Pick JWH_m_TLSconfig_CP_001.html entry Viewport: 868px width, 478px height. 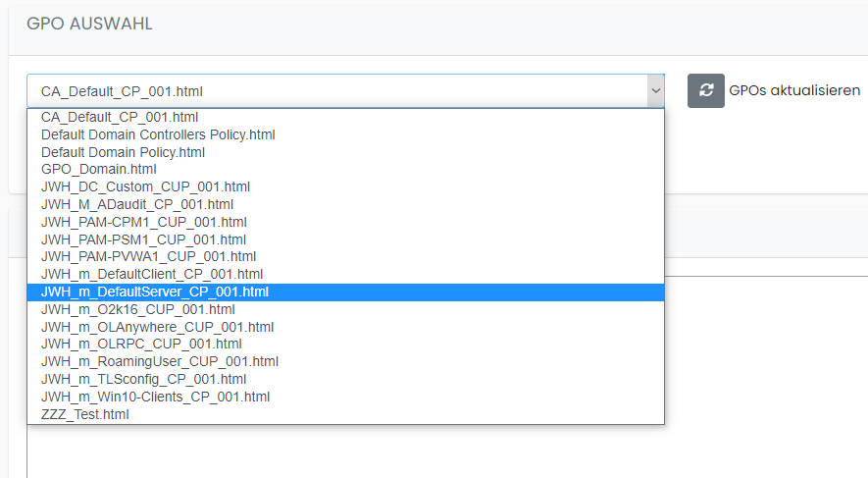point(143,379)
